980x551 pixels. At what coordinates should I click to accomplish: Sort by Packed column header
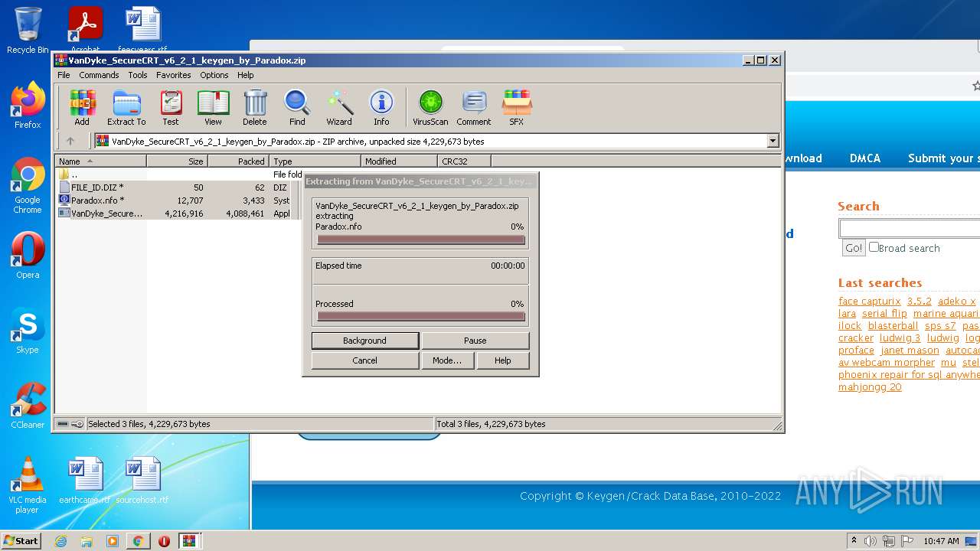coord(239,161)
